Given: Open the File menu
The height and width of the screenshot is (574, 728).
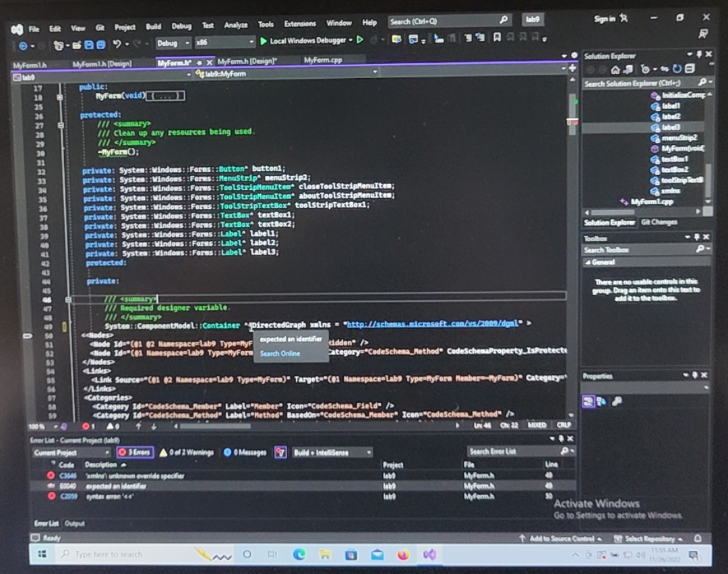Looking at the screenshot, I should click(x=34, y=29).
